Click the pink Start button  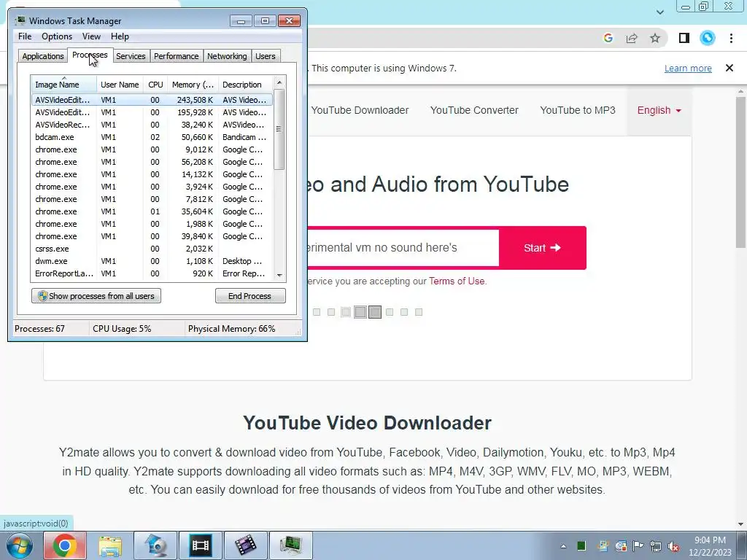[x=542, y=248]
